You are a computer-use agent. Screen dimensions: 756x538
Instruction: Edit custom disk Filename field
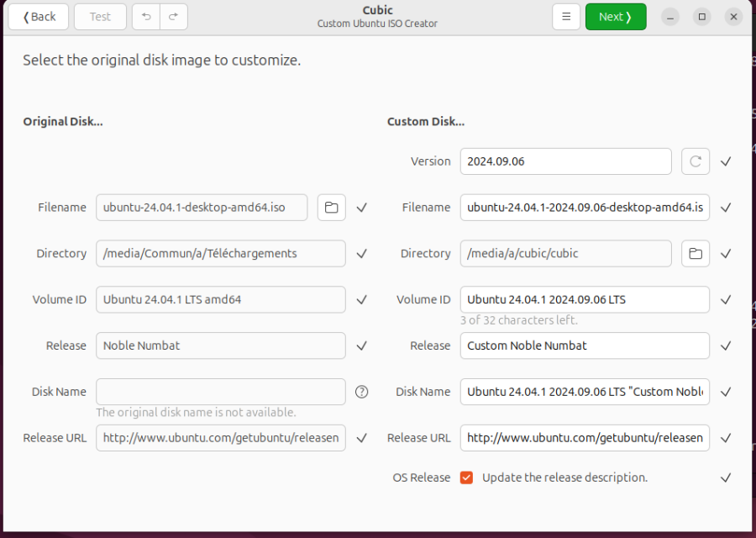tap(585, 208)
